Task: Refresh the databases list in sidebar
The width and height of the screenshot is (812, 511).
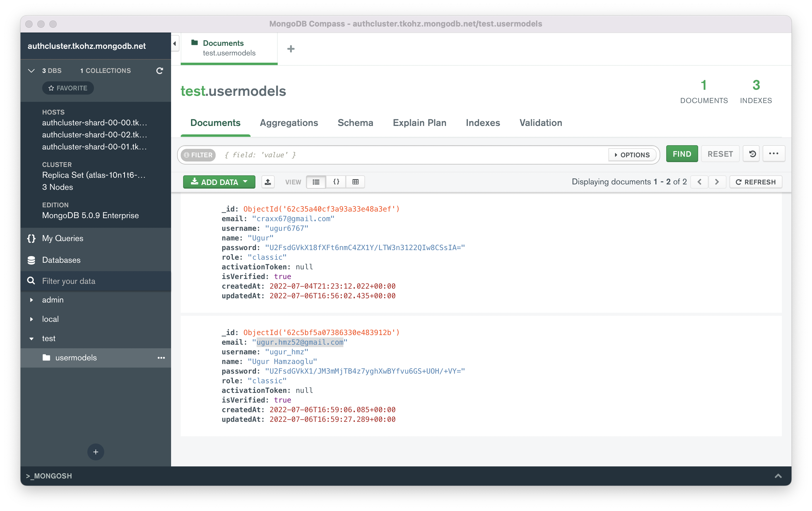Action: (x=160, y=71)
